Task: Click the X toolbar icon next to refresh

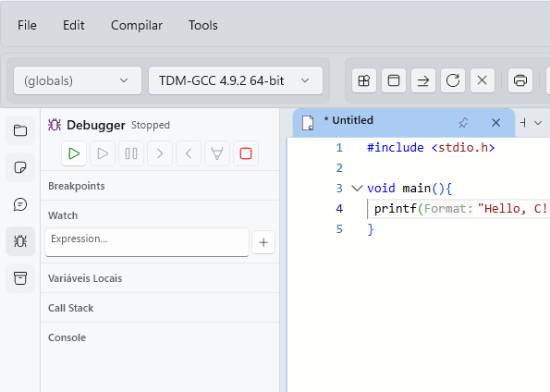Action: (483, 80)
